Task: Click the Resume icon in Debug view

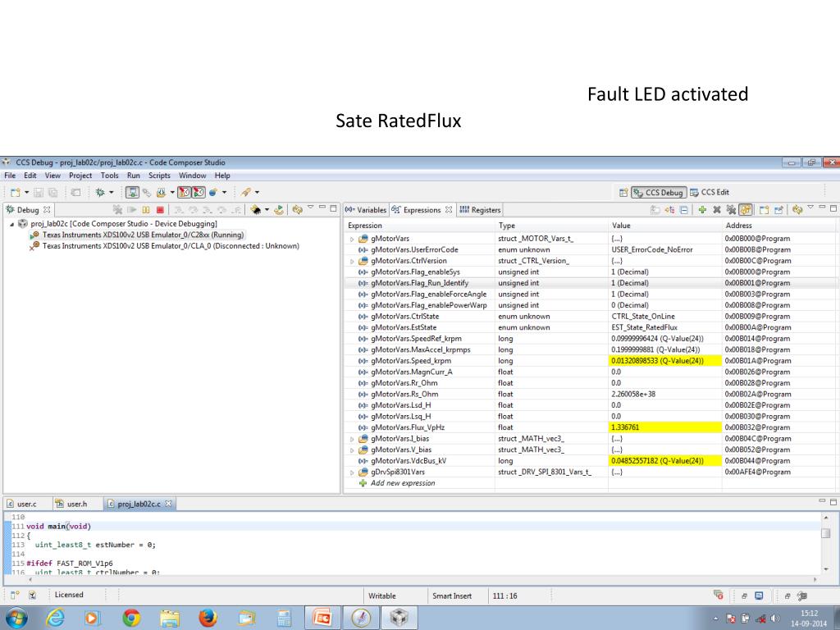Action: [132, 209]
